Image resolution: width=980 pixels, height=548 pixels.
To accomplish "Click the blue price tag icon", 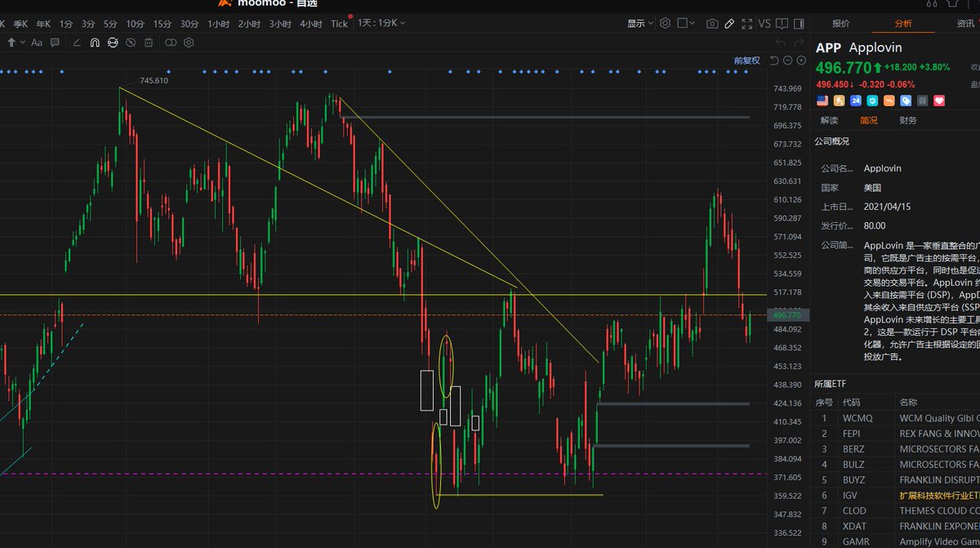I will click(906, 100).
